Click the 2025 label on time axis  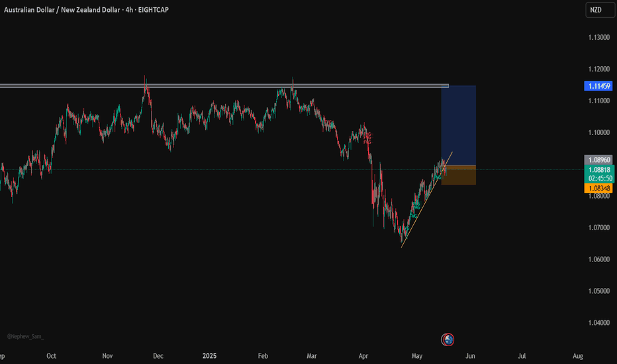[209, 356]
